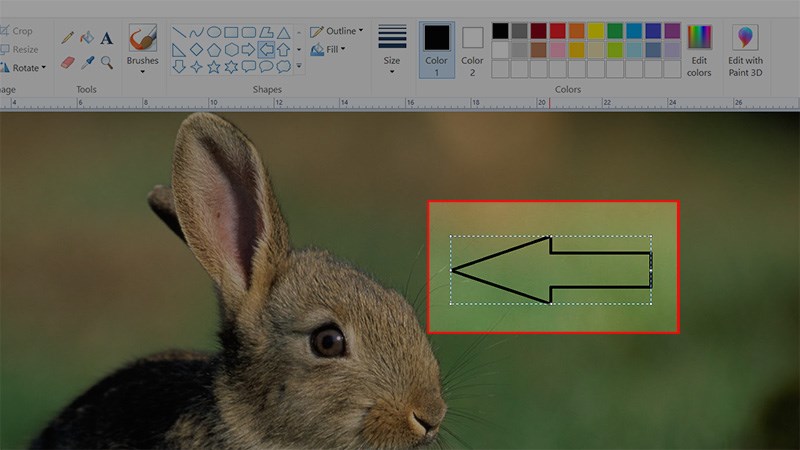Choose the Pentagon shape
The height and width of the screenshot is (450, 800).
click(x=214, y=49)
